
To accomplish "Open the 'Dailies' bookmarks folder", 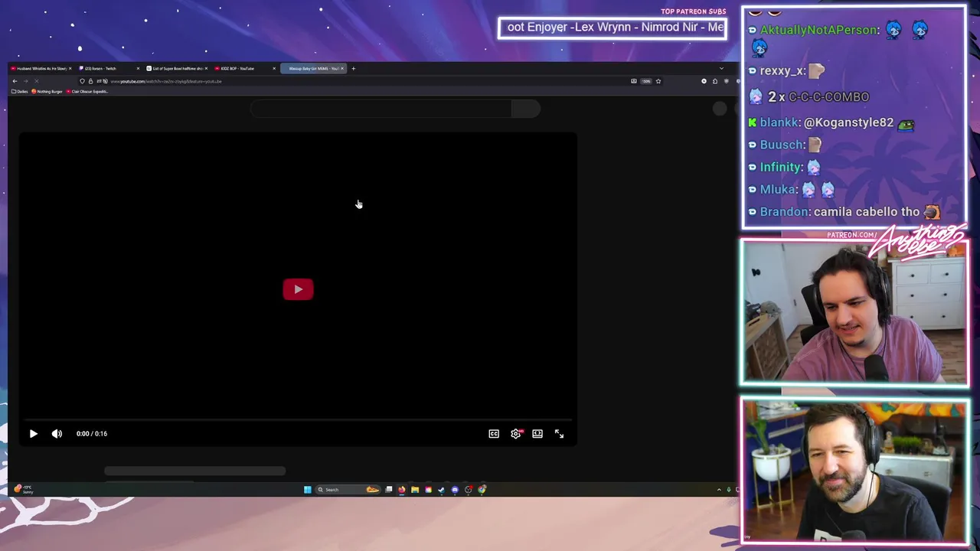I will [x=19, y=91].
